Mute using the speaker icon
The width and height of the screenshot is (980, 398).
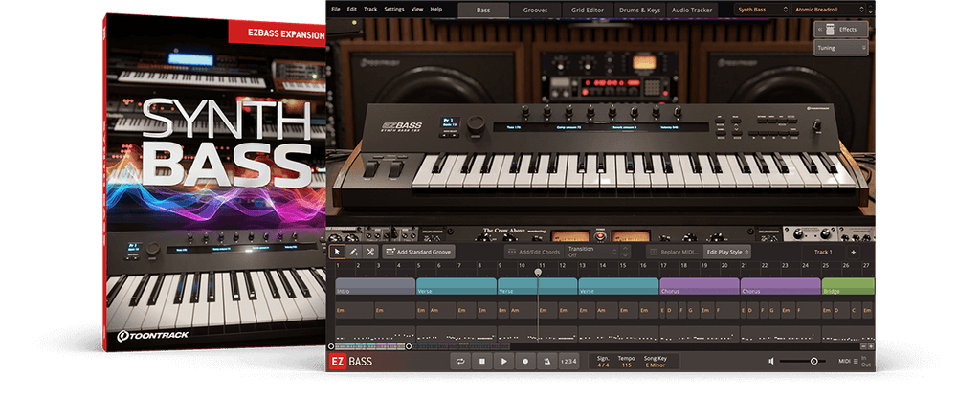(772, 361)
